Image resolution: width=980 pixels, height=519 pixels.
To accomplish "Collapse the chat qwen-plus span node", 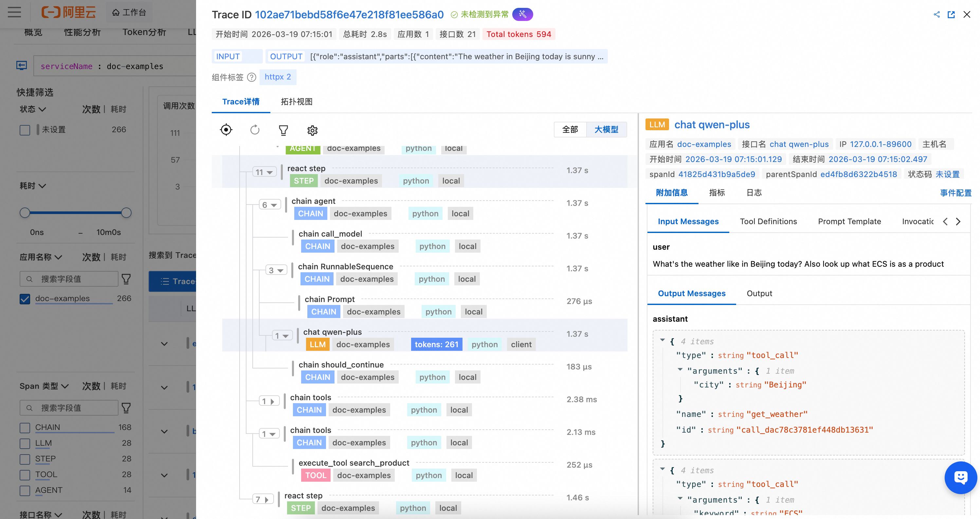I will click(282, 336).
